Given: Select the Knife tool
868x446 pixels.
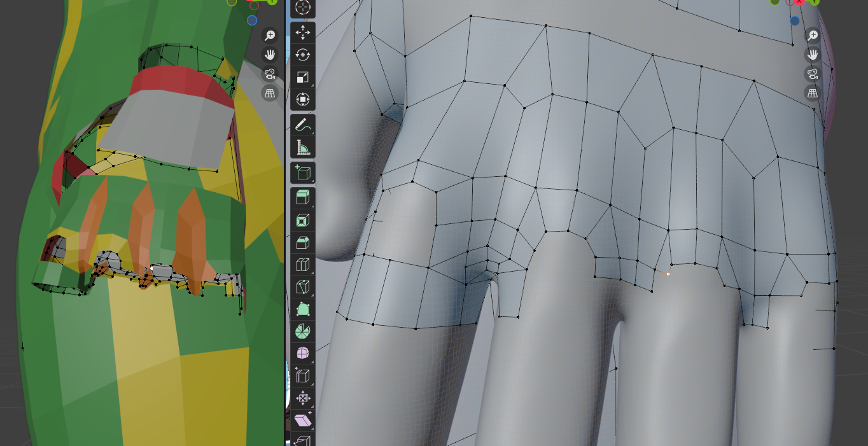Looking at the screenshot, I should pos(303,288).
